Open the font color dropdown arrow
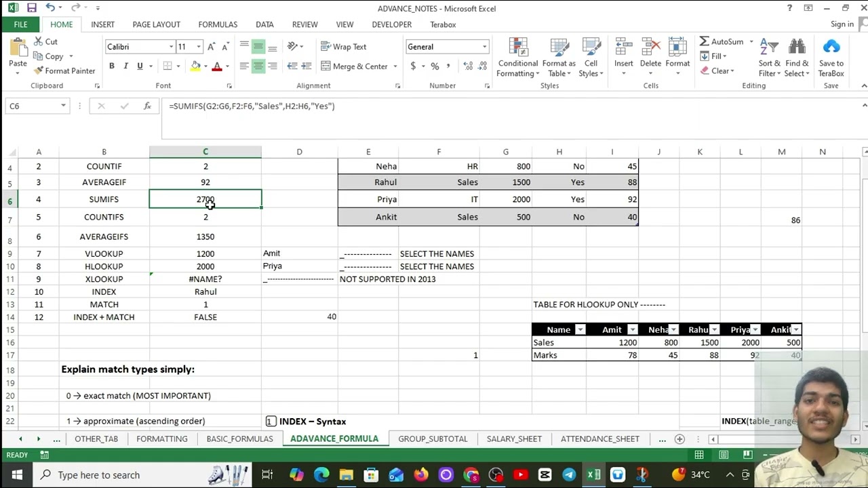This screenshot has width=868, height=488. 227,66
